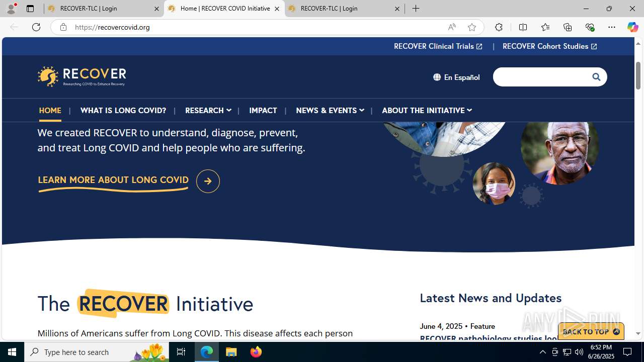Launch the Copilot sidebar
This screenshot has width=644, height=362.
coord(632,27)
